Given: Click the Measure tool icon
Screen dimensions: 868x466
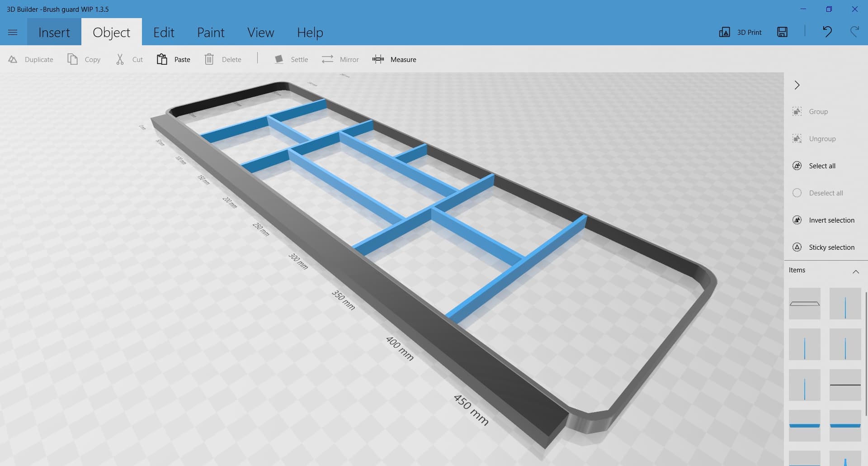Looking at the screenshot, I should [378, 59].
